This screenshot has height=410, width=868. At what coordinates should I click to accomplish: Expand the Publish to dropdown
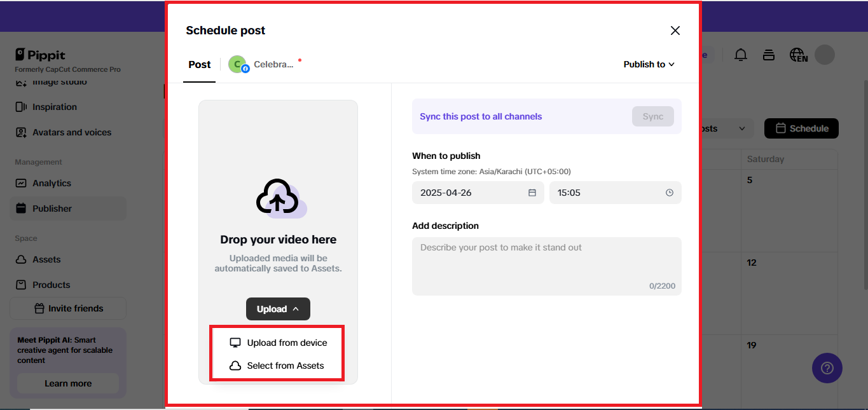(649, 64)
